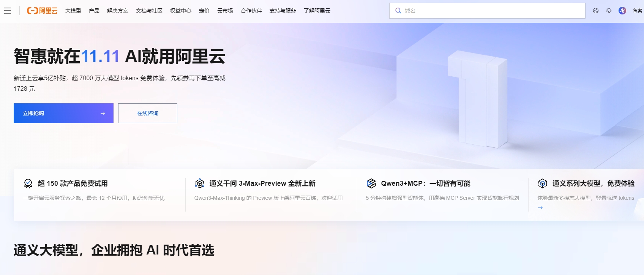Expand the 解决方案 navigation menu
Image resolution: width=644 pixels, height=275 pixels.
[x=117, y=11]
